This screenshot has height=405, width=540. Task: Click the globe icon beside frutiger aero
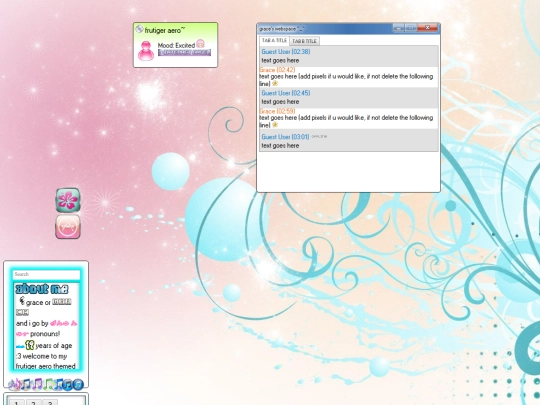139,29
